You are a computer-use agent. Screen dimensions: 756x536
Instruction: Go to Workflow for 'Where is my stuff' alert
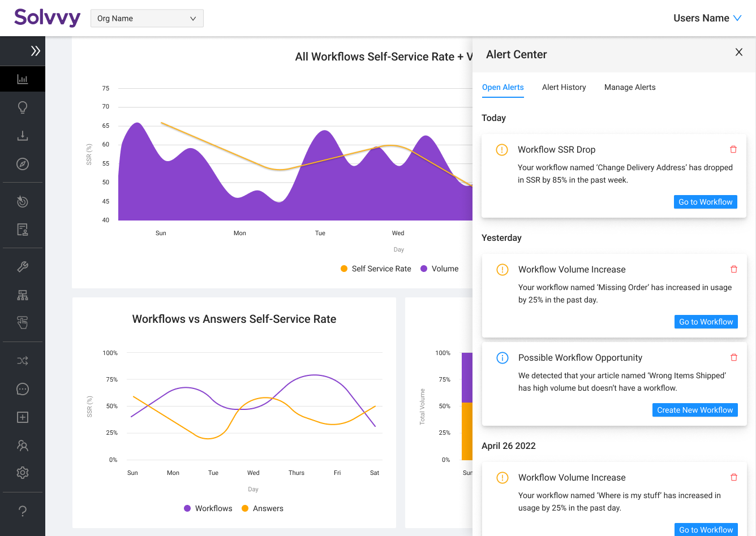pyautogui.click(x=706, y=530)
